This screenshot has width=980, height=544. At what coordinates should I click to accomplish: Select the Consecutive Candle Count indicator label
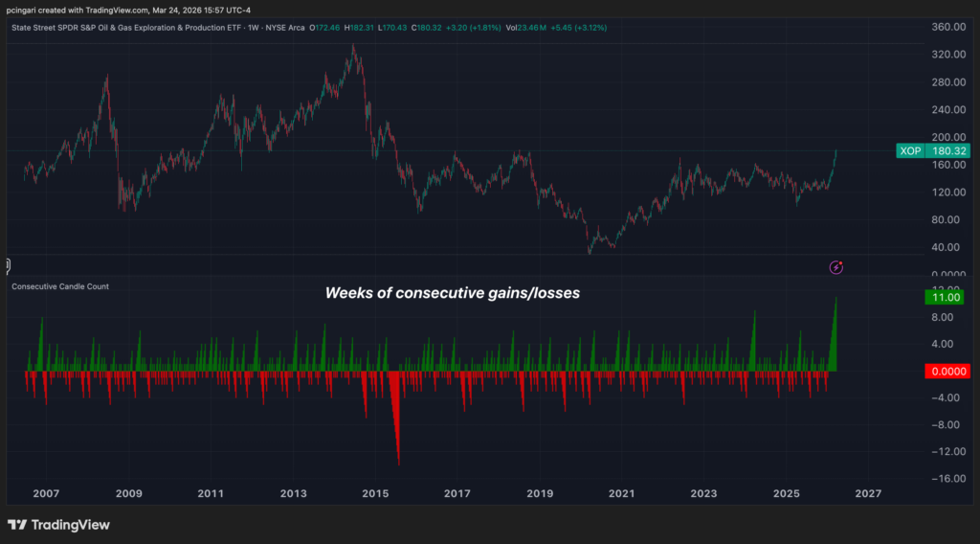(x=59, y=286)
